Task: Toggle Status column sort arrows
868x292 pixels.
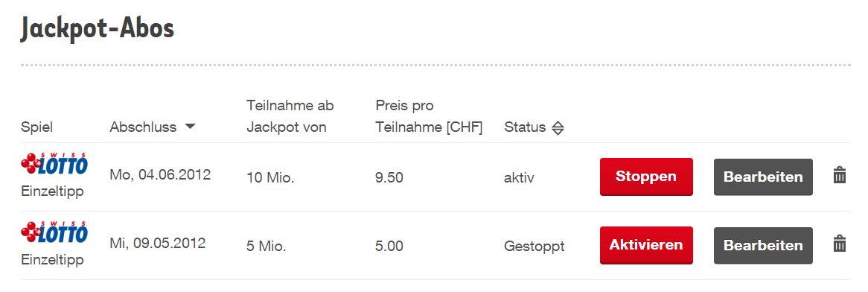Action: [x=558, y=128]
